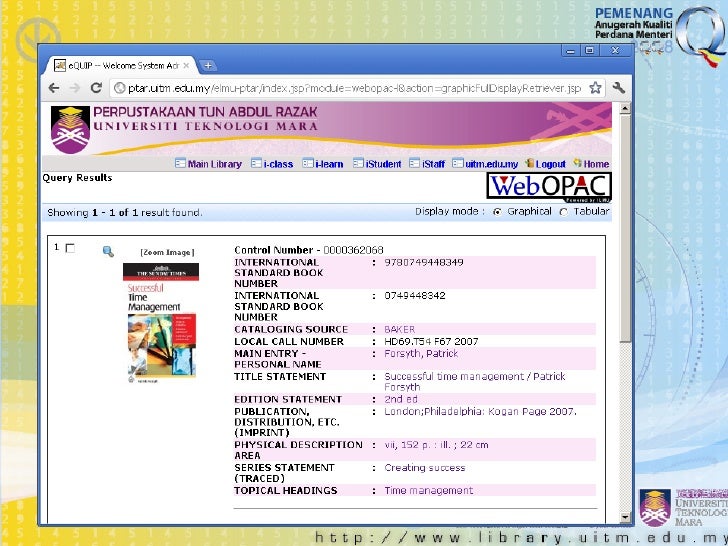The height and width of the screenshot is (546, 728).
Task: Click the Logout icon
Action: 530,163
